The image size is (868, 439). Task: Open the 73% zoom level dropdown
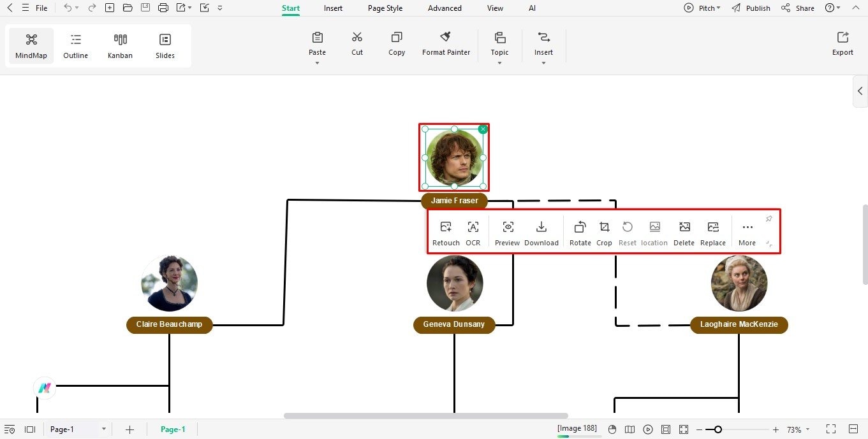pos(798,429)
